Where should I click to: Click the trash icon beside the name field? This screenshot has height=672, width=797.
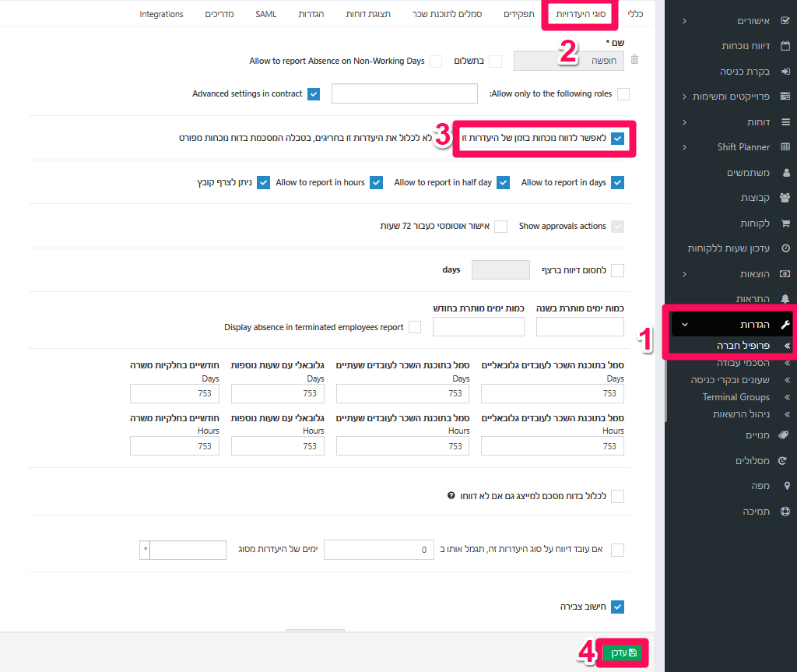(x=634, y=59)
